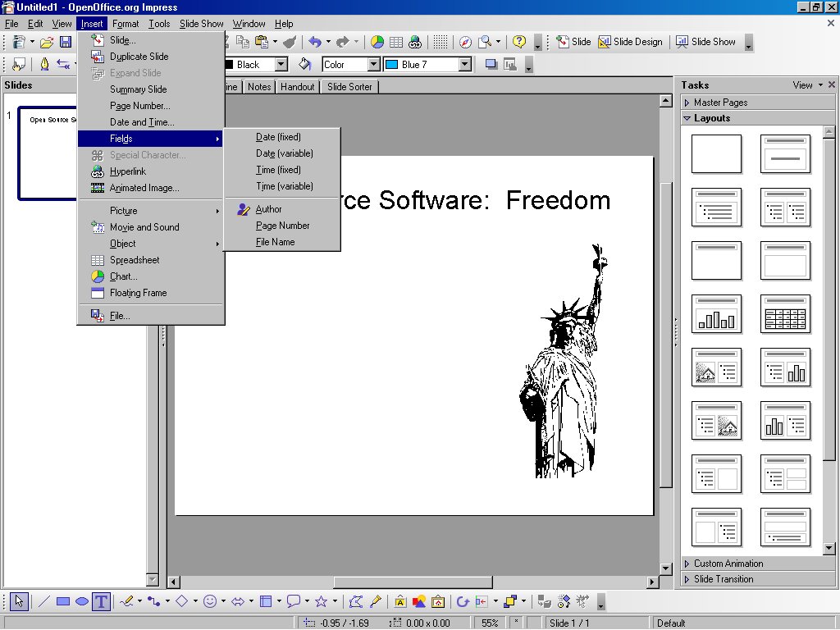Select the Ellipse drawing tool
The height and width of the screenshot is (630, 840).
tap(82, 601)
